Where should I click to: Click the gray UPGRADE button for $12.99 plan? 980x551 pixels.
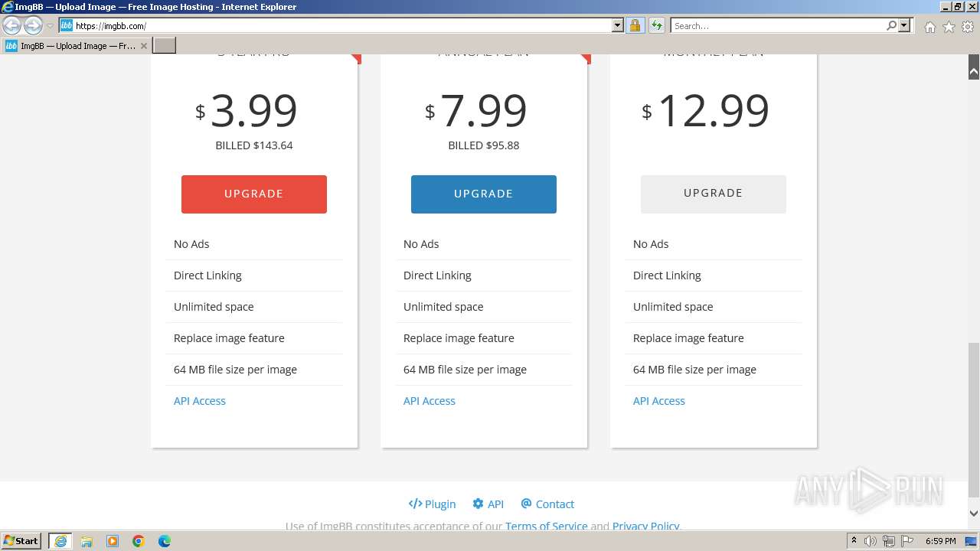[714, 194]
